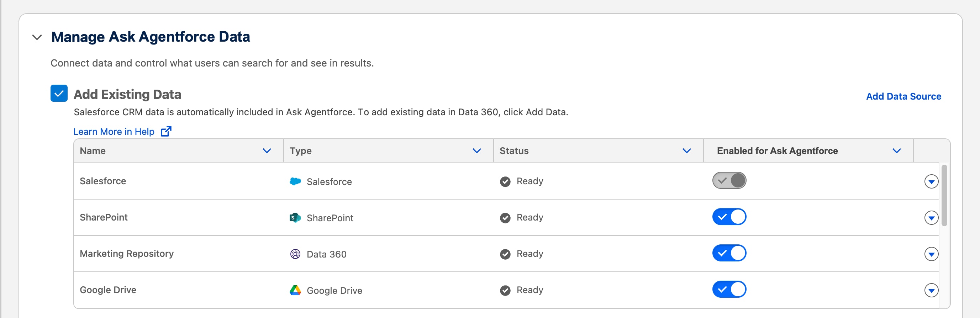Image resolution: width=980 pixels, height=318 pixels.
Task: Show actions for the Google Drive row
Action: click(931, 291)
